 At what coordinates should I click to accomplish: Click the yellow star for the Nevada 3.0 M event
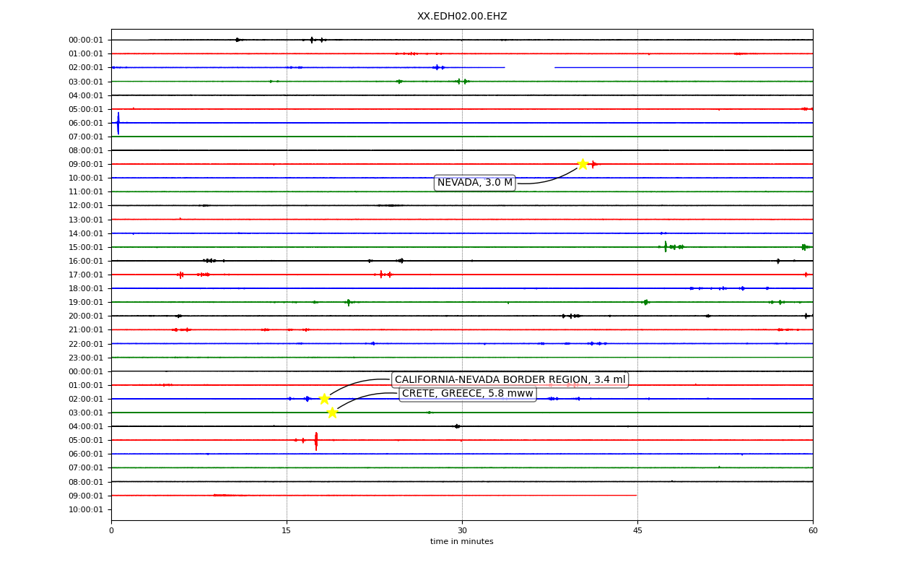click(x=583, y=164)
